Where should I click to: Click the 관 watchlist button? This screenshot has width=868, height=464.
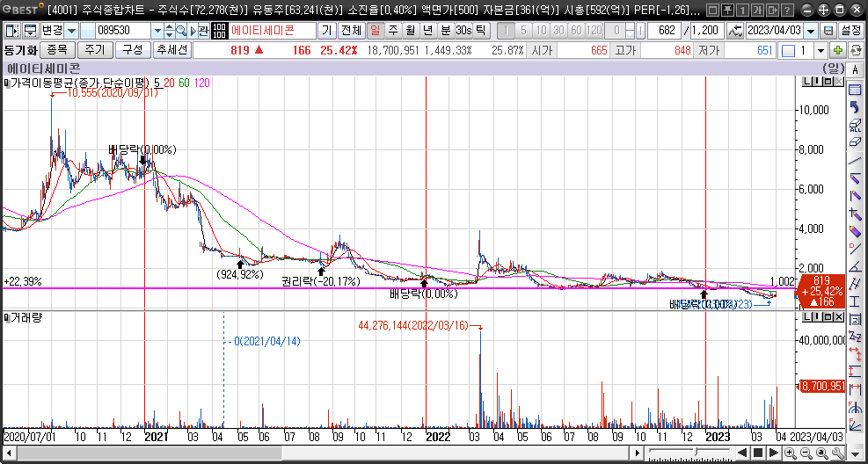click(x=204, y=31)
